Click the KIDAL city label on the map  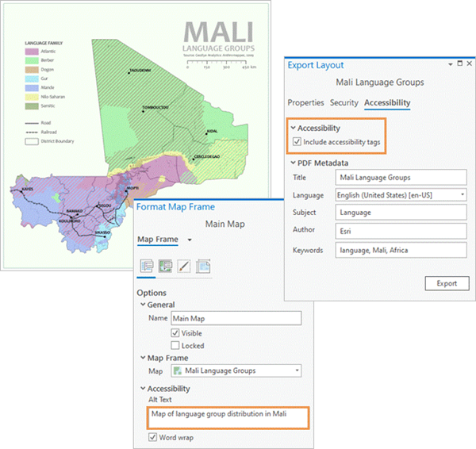(212, 131)
